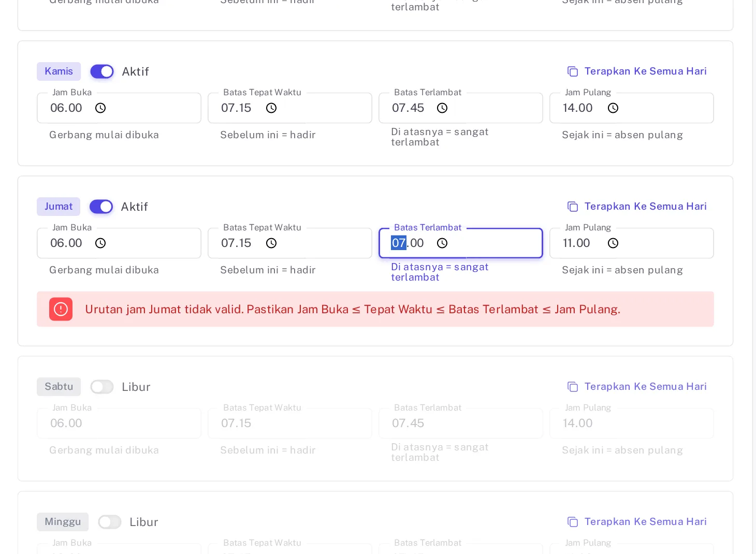Apply Jumat schedule via Terapkan Ke Semua Hari
Screen dimensions: 756x554
[x=637, y=207]
